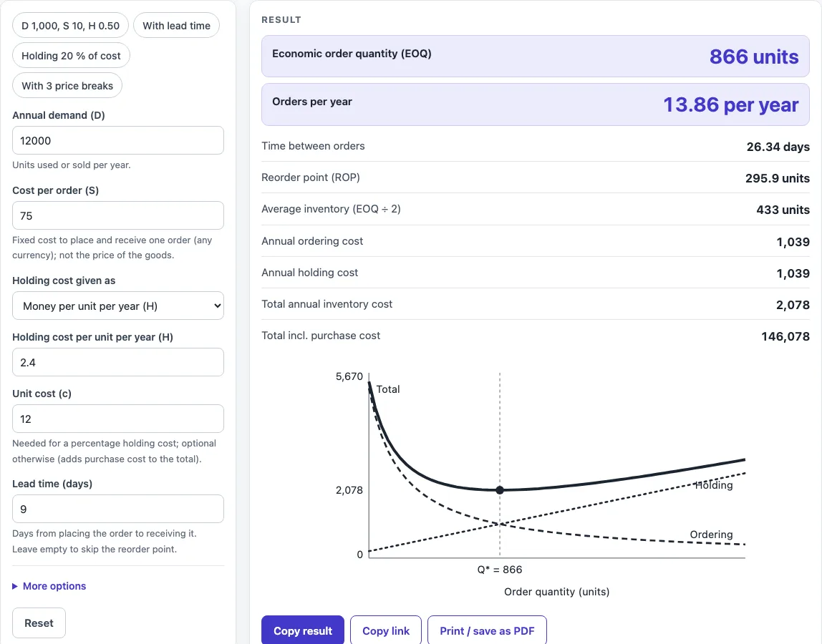The height and width of the screenshot is (644, 822).
Task: Choose the 'With lead time' preset
Action: [x=176, y=26]
